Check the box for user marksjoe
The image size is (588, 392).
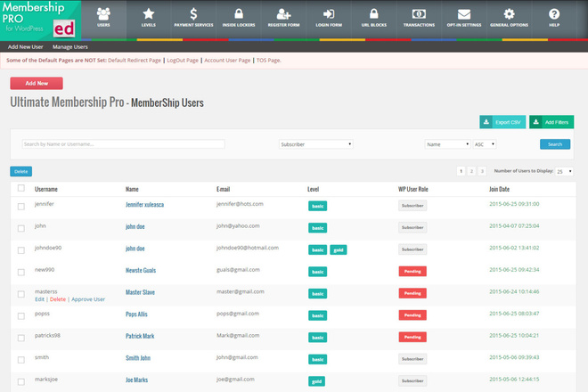[x=21, y=381]
